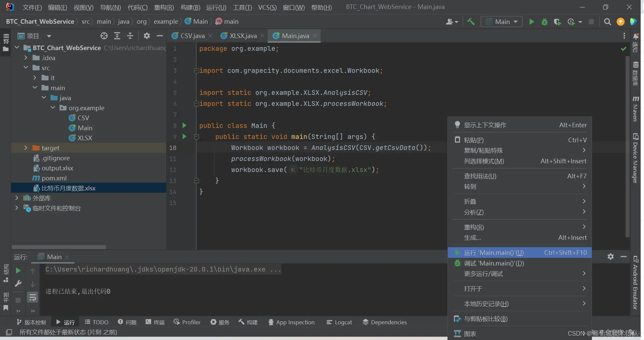644x340 pixels.
Task: Open Run panel settings gear
Action: (611, 257)
